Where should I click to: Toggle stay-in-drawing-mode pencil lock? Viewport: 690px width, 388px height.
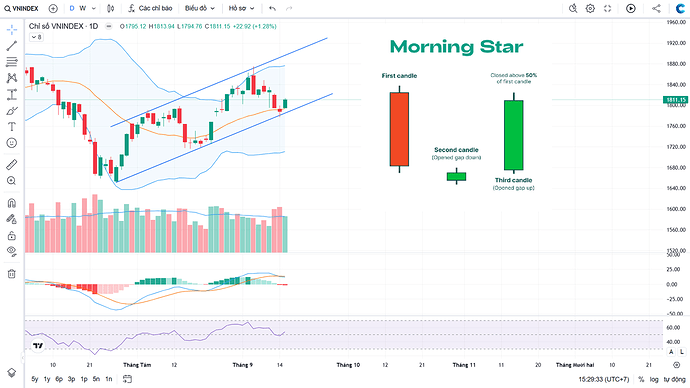[x=12, y=219]
